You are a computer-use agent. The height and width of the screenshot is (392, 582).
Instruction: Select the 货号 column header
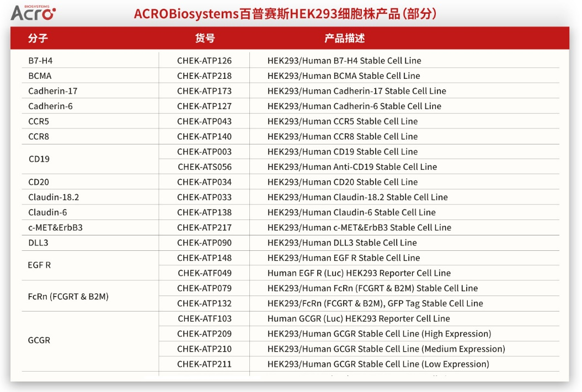205,39
